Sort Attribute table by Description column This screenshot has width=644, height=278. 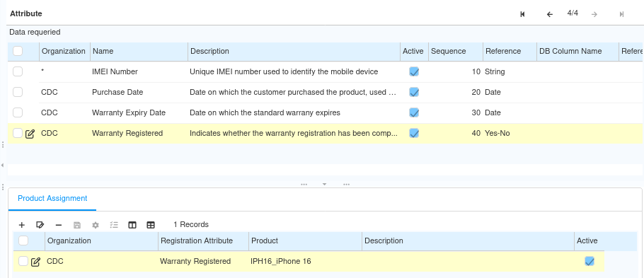point(294,52)
